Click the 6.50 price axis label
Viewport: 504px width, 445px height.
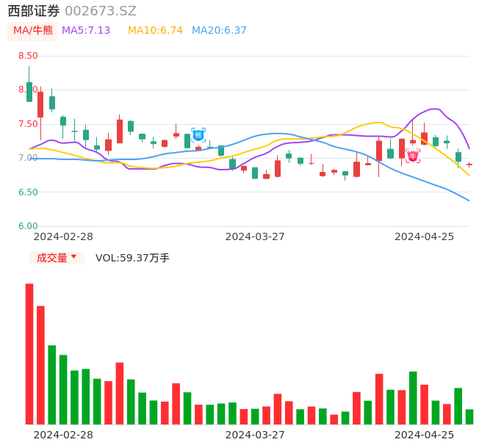[28, 192]
